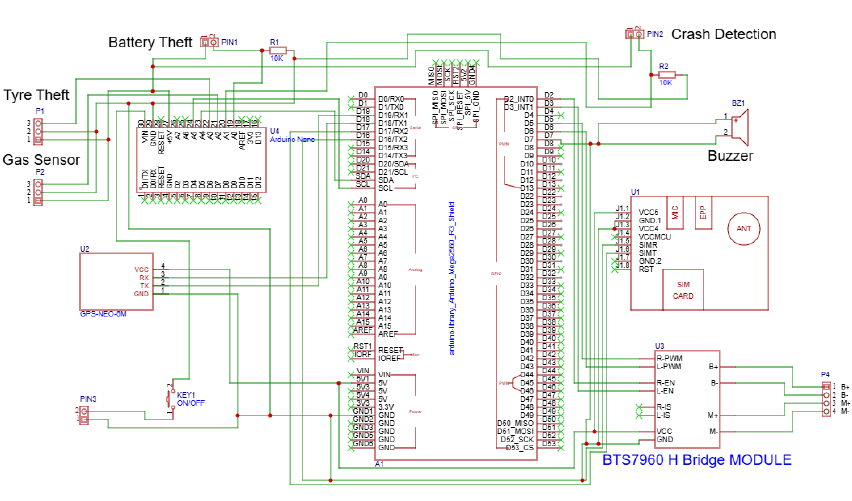Click the KEY1 push switch symbol
This screenshot has height=501, width=852.
(170, 400)
